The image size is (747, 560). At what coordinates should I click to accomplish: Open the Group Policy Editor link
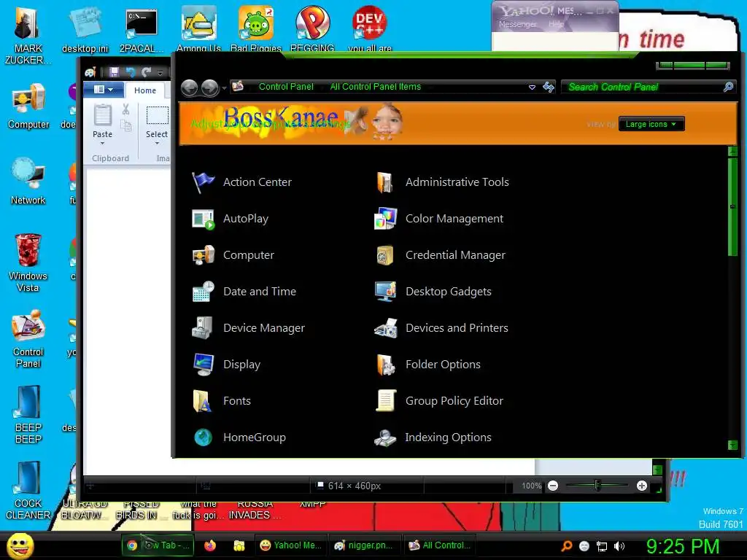(x=454, y=401)
